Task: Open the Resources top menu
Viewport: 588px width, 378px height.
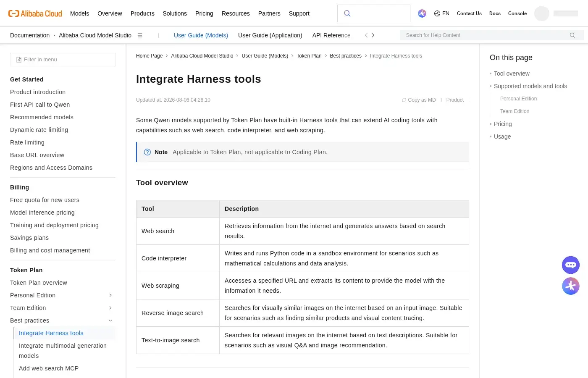Action: click(x=236, y=13)
